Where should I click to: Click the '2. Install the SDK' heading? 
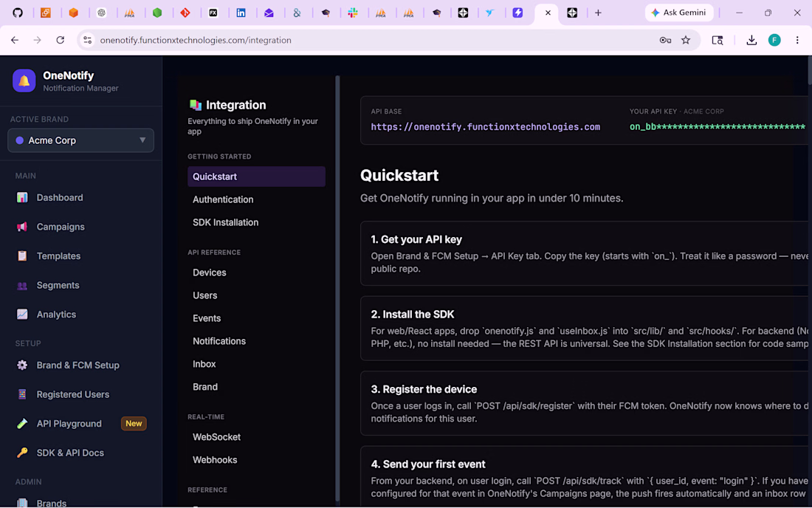412,315
